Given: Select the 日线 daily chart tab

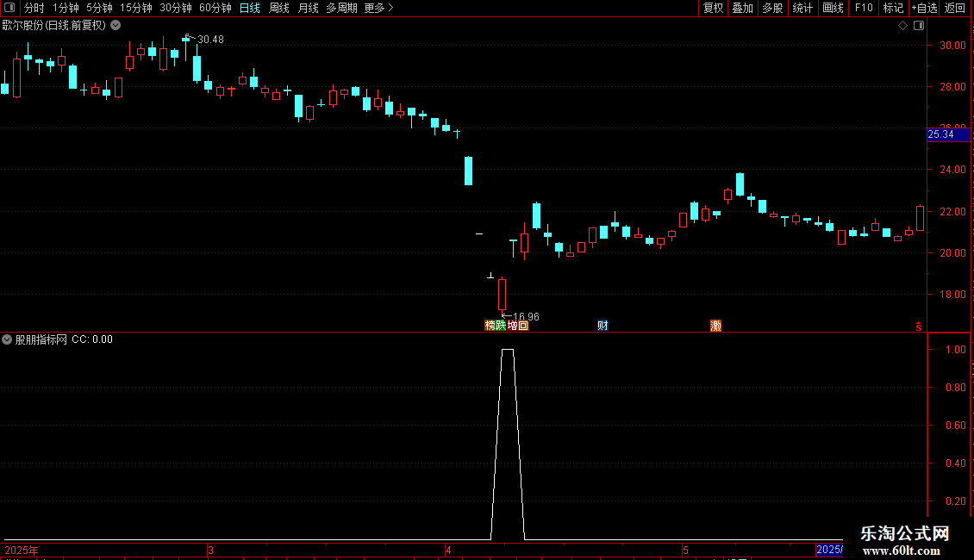Looking at the screenshot, I should pos(250,8).
